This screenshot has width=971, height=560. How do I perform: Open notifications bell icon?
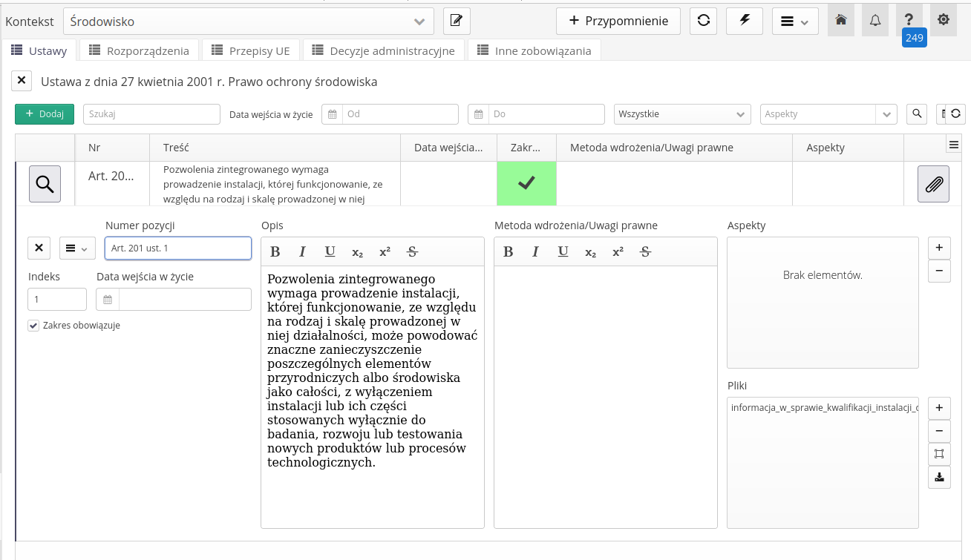coord(875,21)
